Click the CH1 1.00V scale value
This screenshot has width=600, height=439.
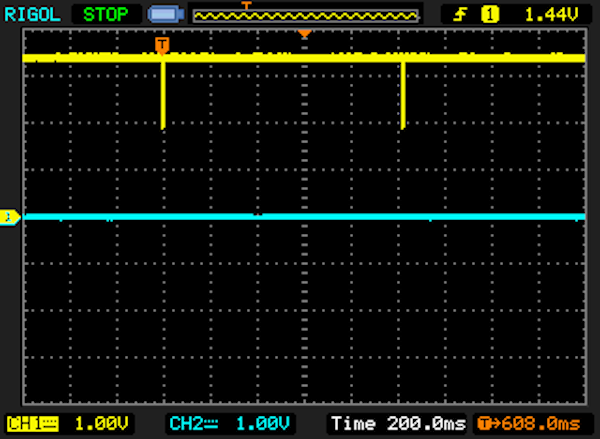102,424
